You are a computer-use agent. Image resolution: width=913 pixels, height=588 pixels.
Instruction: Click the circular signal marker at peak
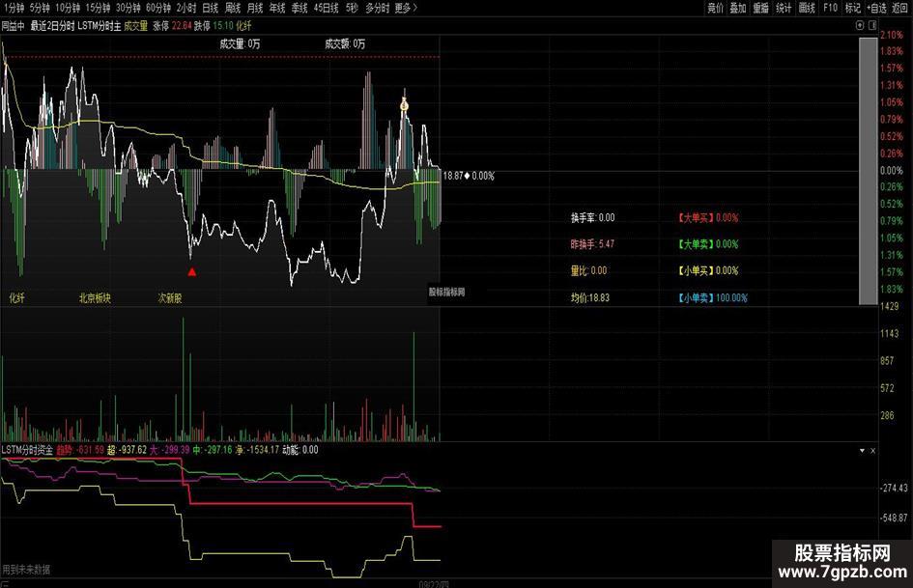(404, 105)
